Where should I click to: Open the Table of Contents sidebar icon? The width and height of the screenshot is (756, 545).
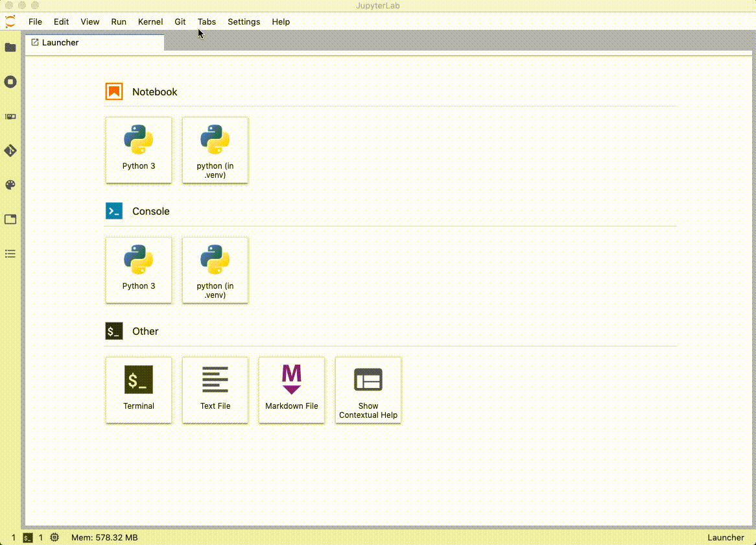tap(10, 254)
